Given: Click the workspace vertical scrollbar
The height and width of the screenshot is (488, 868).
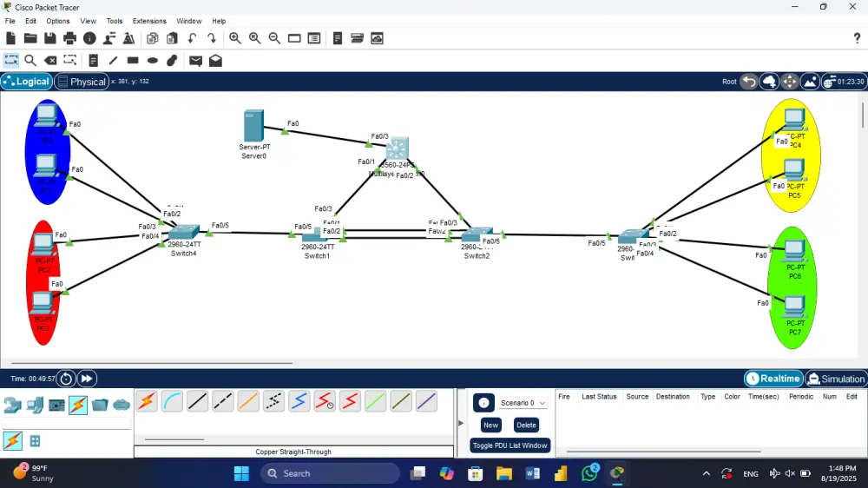Looking at the screenshot, I should [x=863, y=115].
